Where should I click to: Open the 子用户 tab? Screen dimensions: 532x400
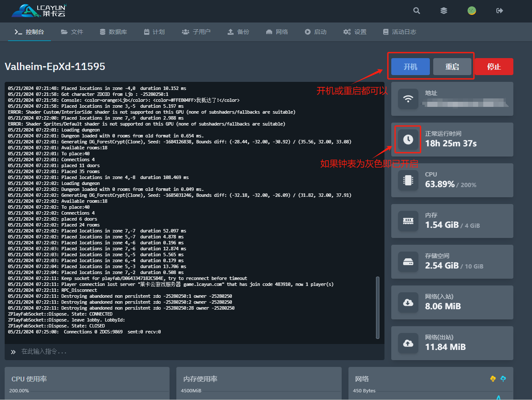click(196, 32)
